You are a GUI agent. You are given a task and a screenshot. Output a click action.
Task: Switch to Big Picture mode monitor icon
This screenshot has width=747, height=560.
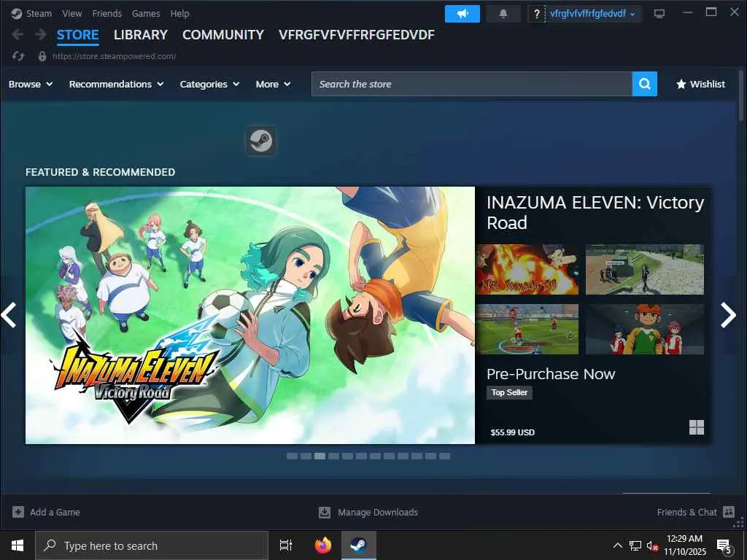point(659,14)
